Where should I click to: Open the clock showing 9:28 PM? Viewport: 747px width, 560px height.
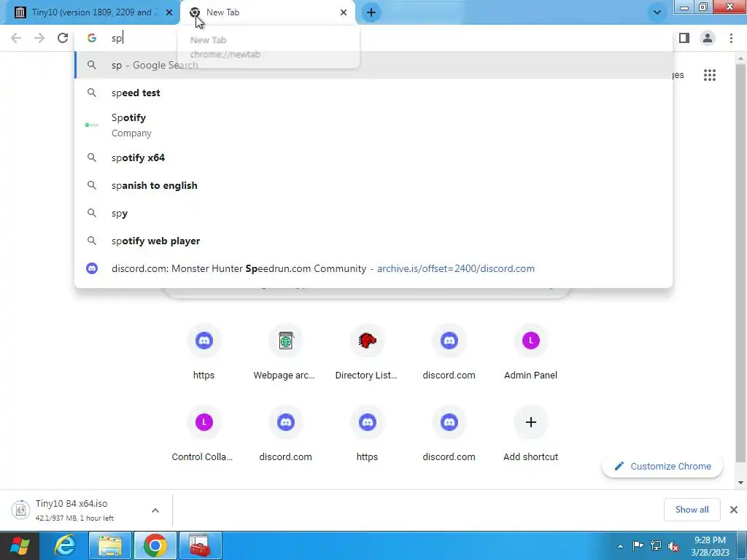pyautogui.click(x=710, y=546)
